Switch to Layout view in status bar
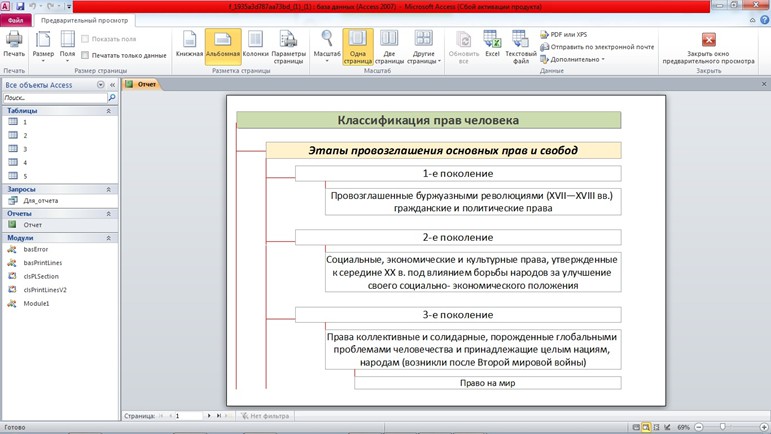This screenshot has width=771, height=434. [x=656, y=428]
